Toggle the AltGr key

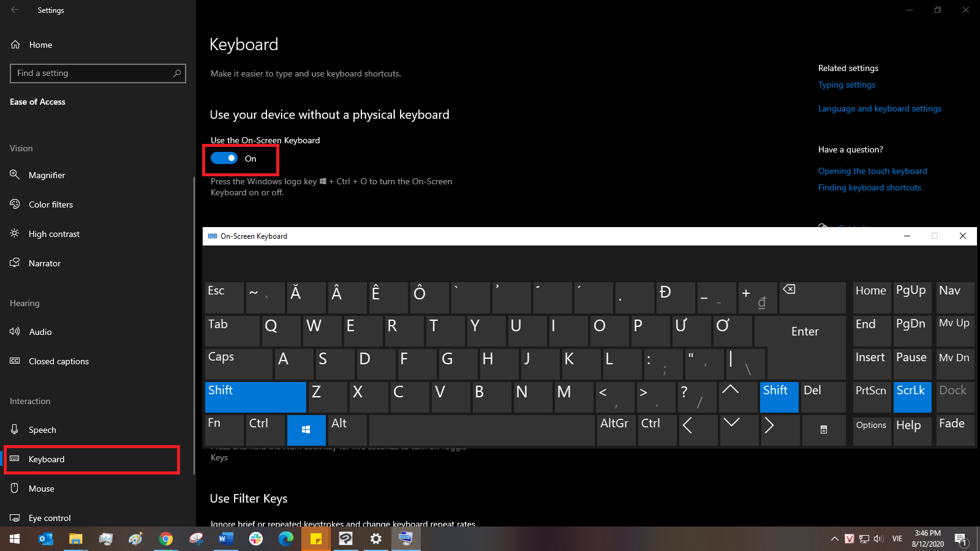616,430
